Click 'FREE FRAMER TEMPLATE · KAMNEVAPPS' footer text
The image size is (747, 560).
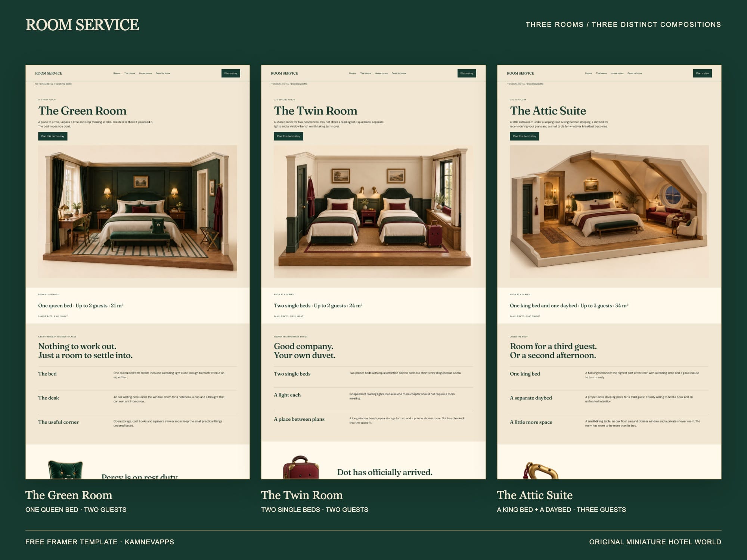[x=100, y=542]
